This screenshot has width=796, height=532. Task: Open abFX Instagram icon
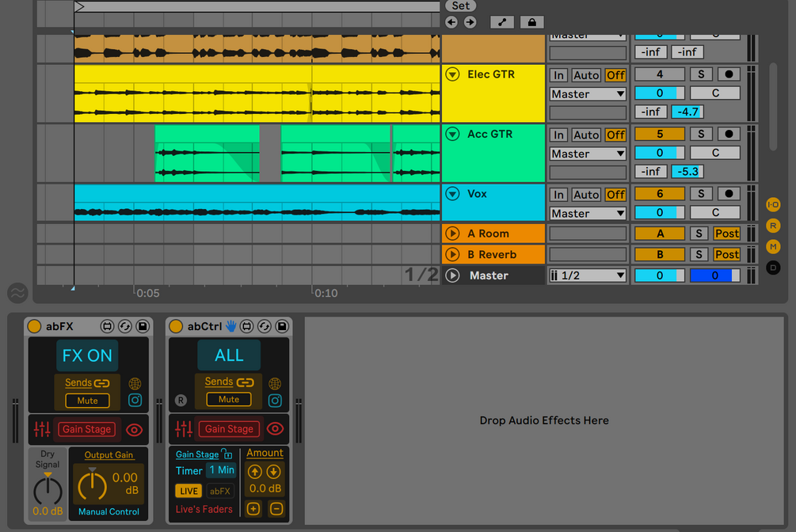pyautogui.click(x=135, y=400)
